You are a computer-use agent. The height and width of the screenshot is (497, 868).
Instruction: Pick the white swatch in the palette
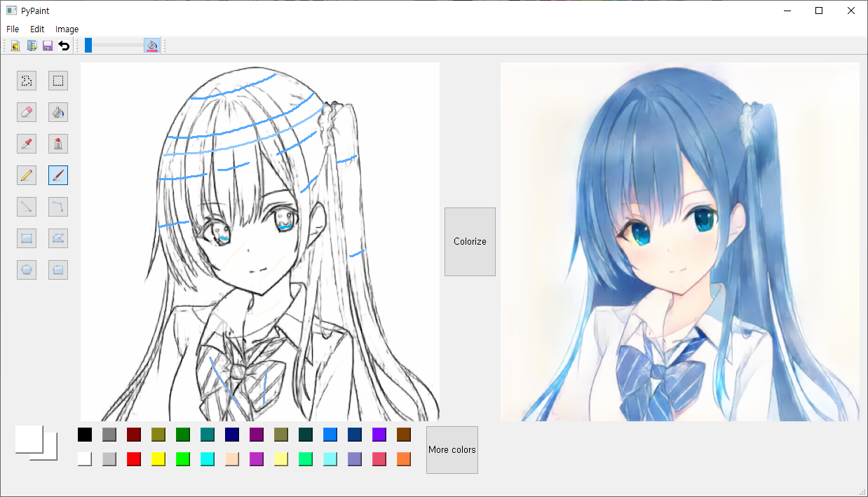pyautogui.click(x=85, y=459)
